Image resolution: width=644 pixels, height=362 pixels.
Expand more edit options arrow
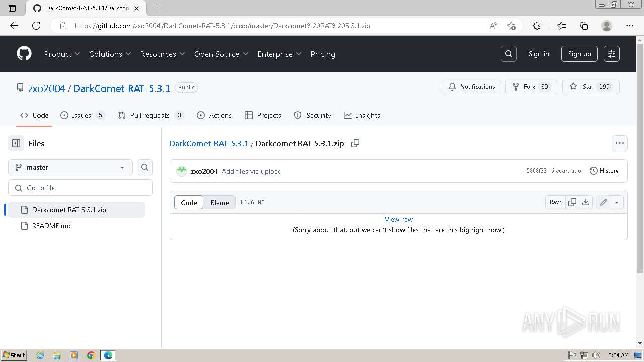(617, 202)
